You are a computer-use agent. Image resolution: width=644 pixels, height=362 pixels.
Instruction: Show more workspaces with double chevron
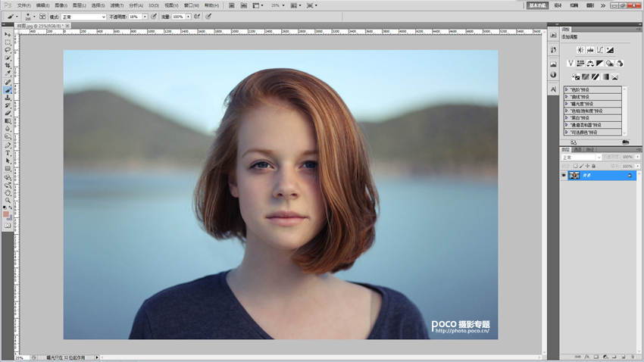click(x=603, y=5)
